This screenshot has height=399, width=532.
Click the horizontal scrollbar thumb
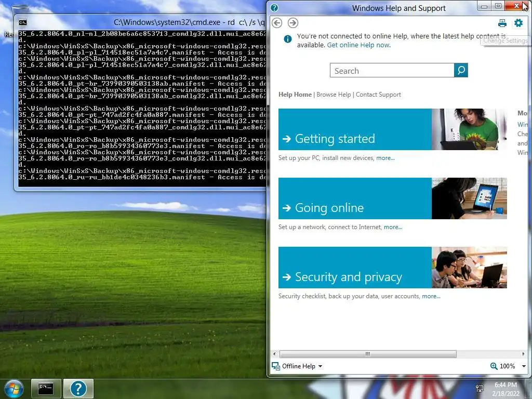click(x=368, y=354)
